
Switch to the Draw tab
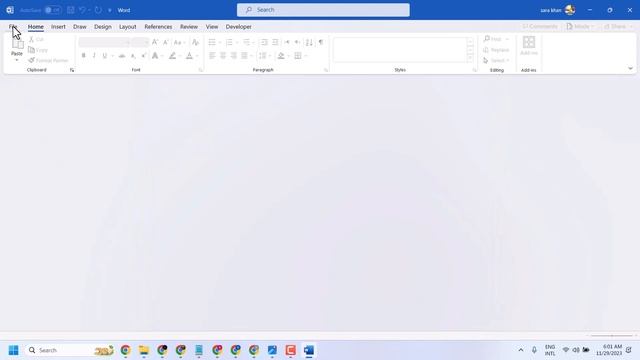pyautogui.click(x=80, y=27)
